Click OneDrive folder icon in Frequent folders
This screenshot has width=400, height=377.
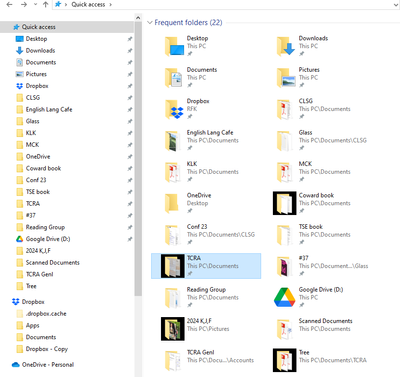(172, 203)
